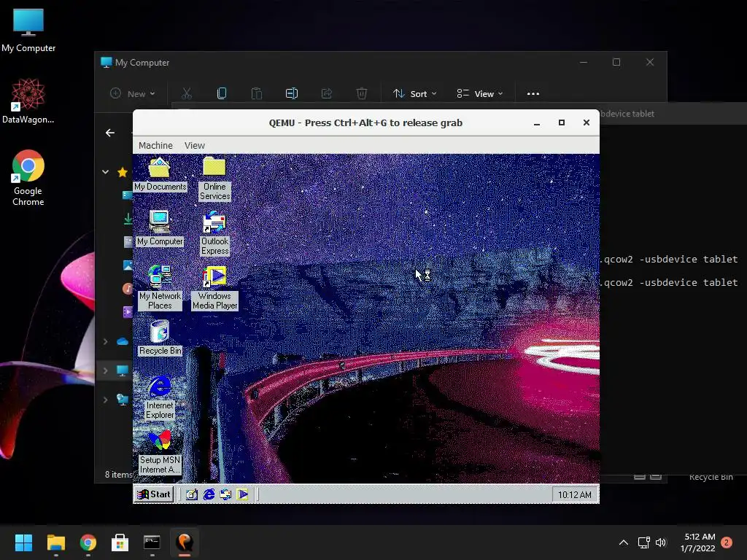Click Paste icon in explorer toolbar
The image size is (747, 560).
pyautogui.click(x=256, y=94)
